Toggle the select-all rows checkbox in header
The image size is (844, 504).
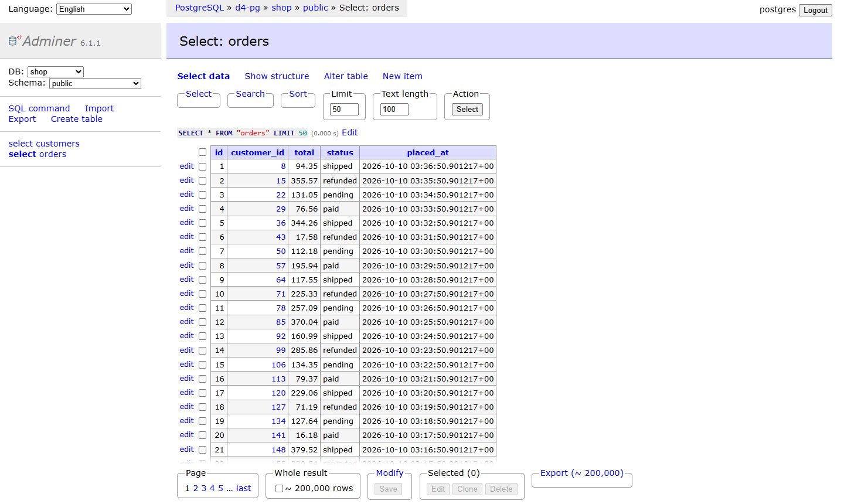tap(202, 152)
